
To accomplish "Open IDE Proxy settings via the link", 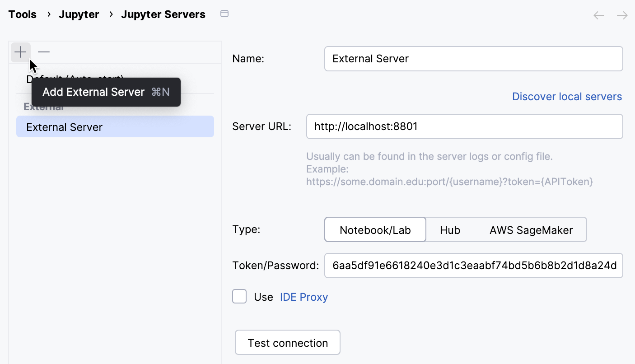I will tap(303, 297).
